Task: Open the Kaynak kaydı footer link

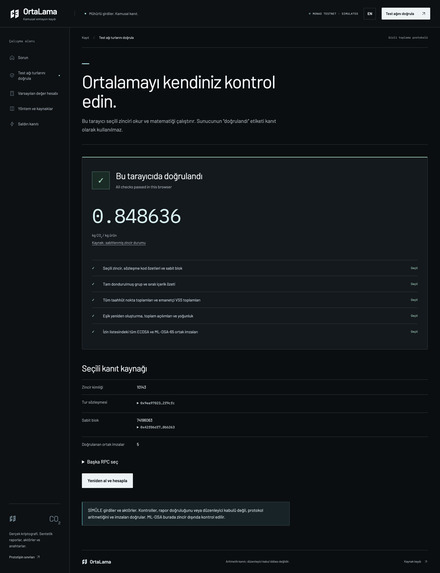Action: pyautogui.click(x=416, y=562)
